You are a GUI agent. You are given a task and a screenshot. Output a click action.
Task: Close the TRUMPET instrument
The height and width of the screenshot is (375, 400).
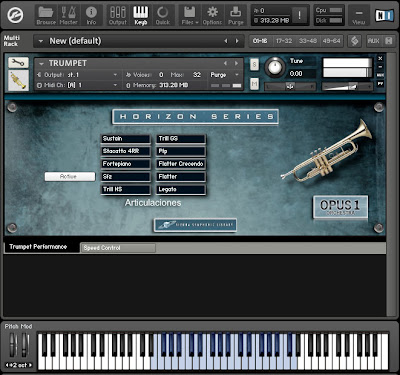[380, 59]
